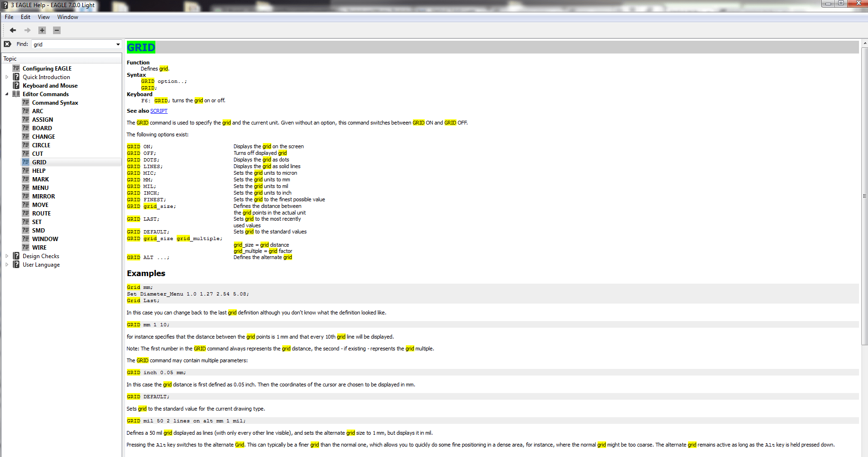Click the ARC topic page icon

26,111
